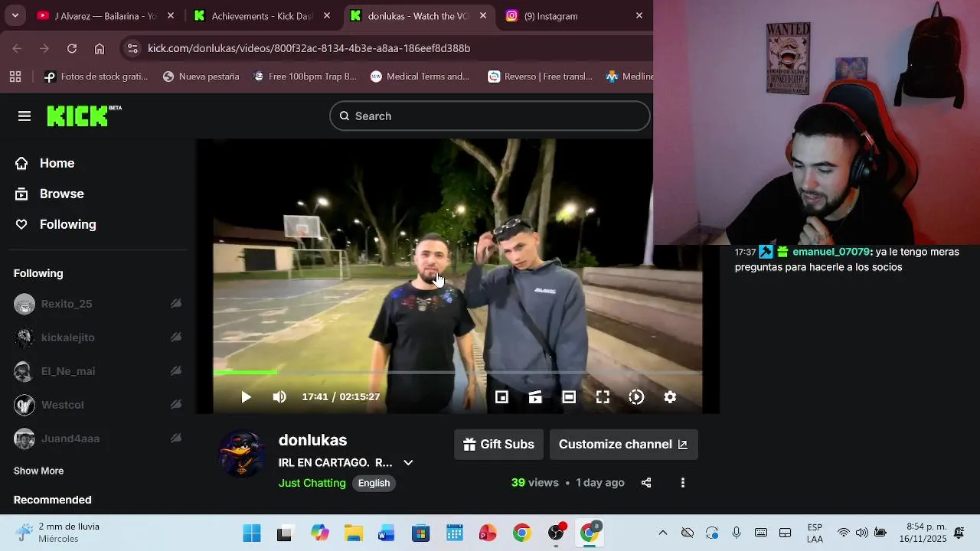View site information icon in address bar
The image size is (980, 551).
(132, 48)
